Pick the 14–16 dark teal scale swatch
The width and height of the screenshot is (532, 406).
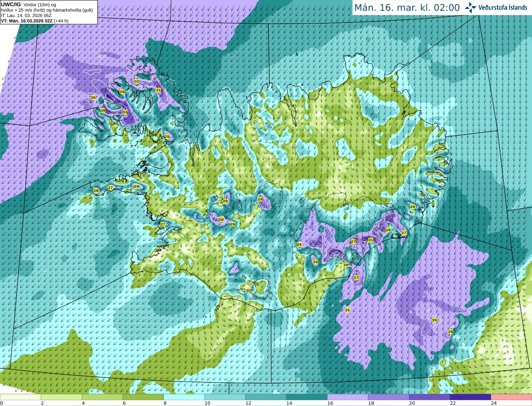pos(307,397)
